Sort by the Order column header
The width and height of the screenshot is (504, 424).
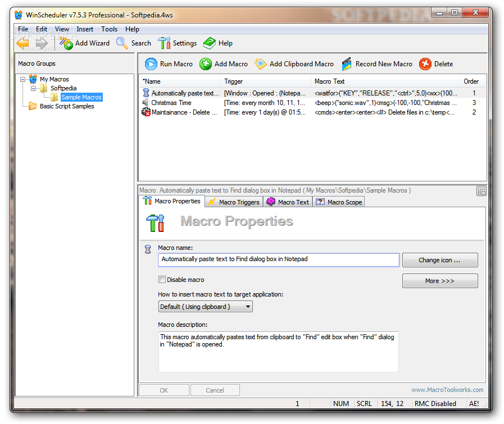(x=473, y=81)
